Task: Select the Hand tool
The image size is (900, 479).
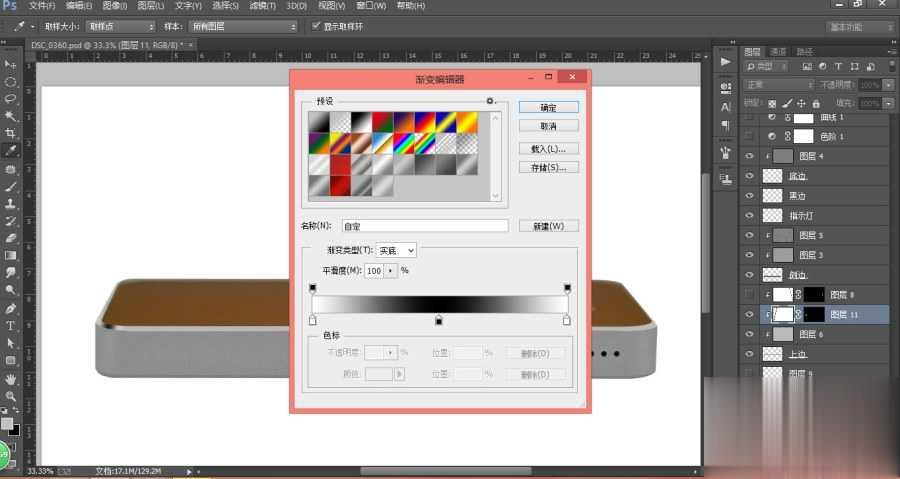Action: point(11,379)
